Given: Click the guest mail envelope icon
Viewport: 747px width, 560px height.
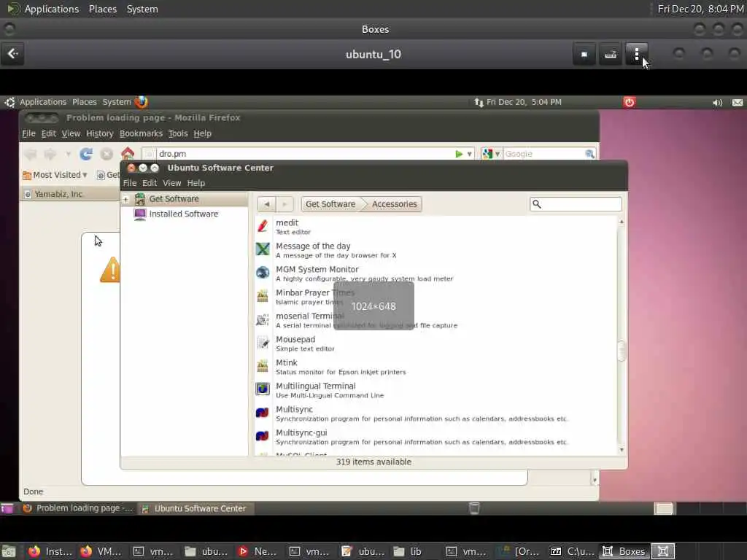Looking at the screenshot, I should coord(738,102).
